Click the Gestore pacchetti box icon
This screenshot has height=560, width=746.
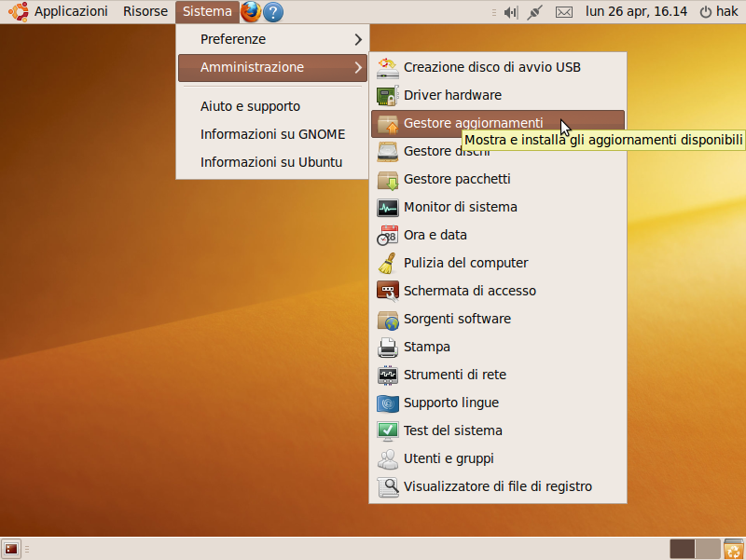(387, 180)
